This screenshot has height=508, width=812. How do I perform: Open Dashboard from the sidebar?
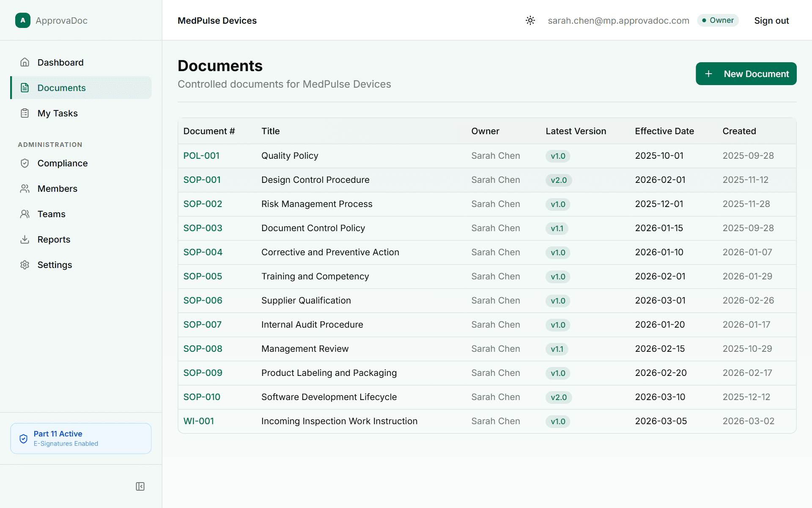(x=60, y=62)
